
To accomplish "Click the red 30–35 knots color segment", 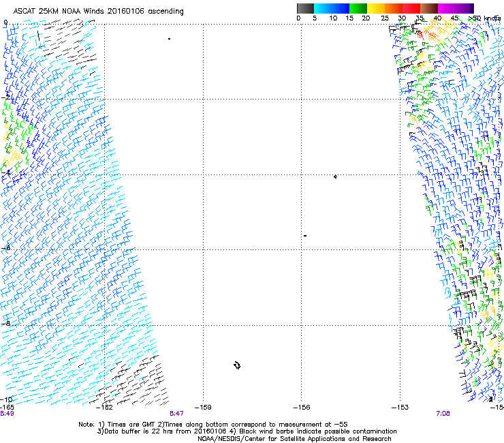I will (x=411, y=8).
